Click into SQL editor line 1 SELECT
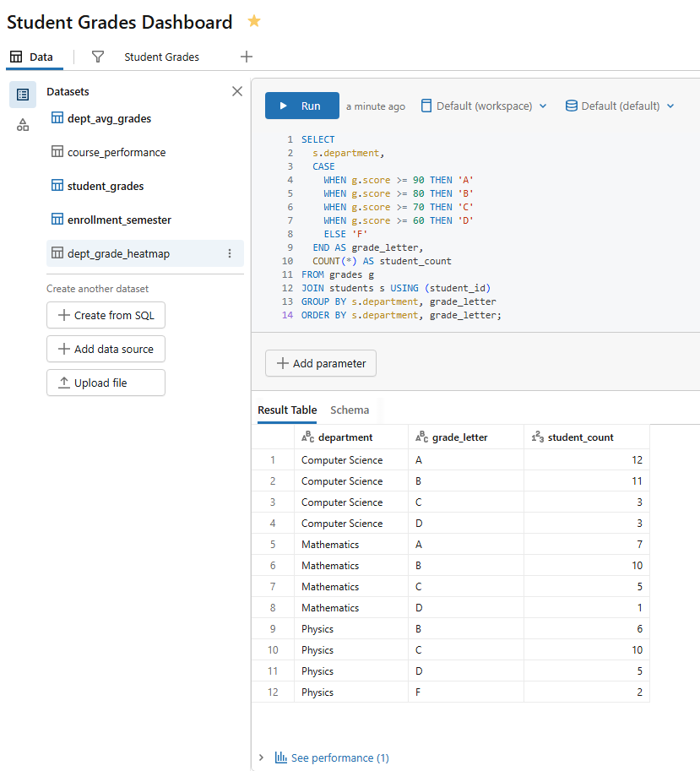Screen dimensions: 700x771 [317, 139]
